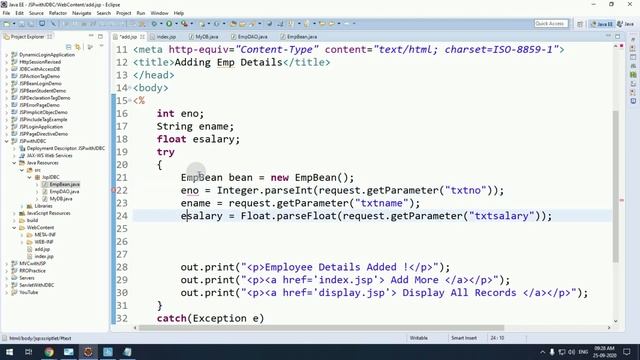Expand the Libraries node
This screenshot has width=640, height=360.
[22, 206]
